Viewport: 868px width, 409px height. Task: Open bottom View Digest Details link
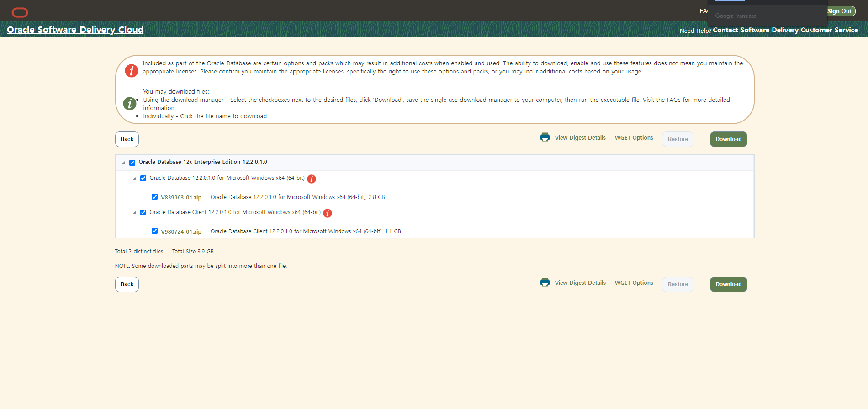coord(580,283)
